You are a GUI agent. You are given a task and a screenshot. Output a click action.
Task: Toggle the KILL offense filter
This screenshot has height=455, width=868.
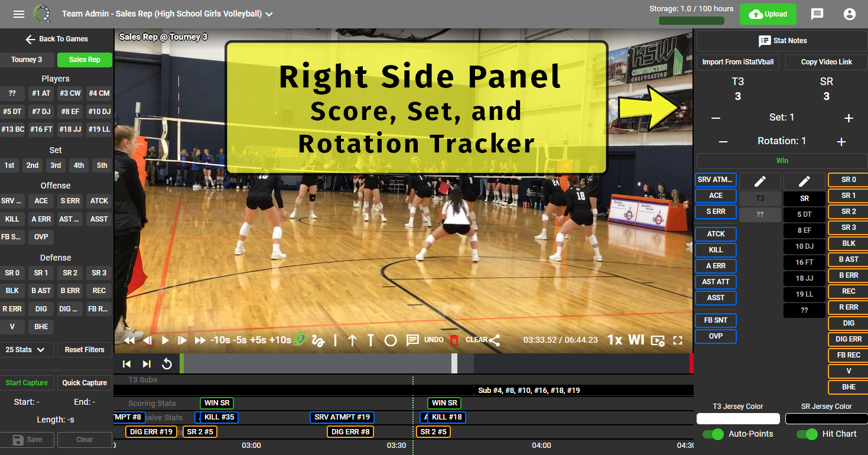[12, 219]
